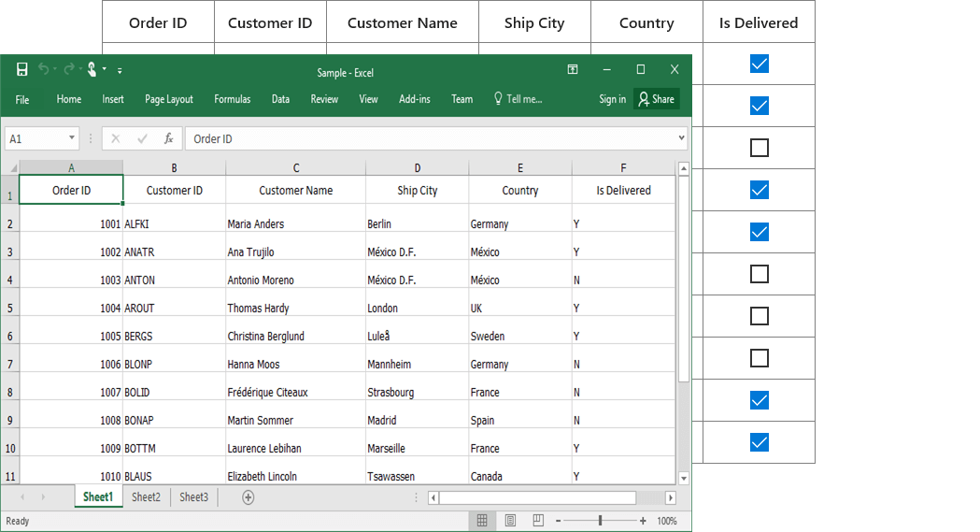Click vertical scrollbar up arrow

click(684, 168)
